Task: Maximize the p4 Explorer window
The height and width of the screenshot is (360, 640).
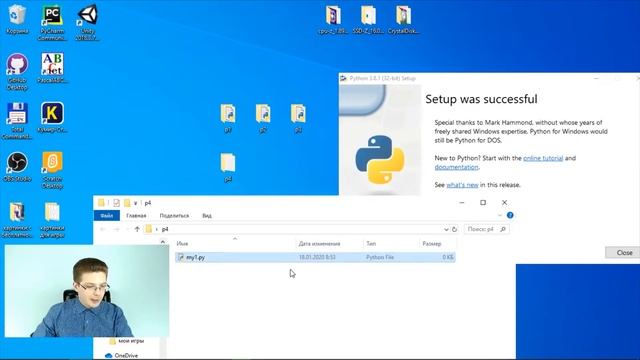Action: (x=483, y=202)
